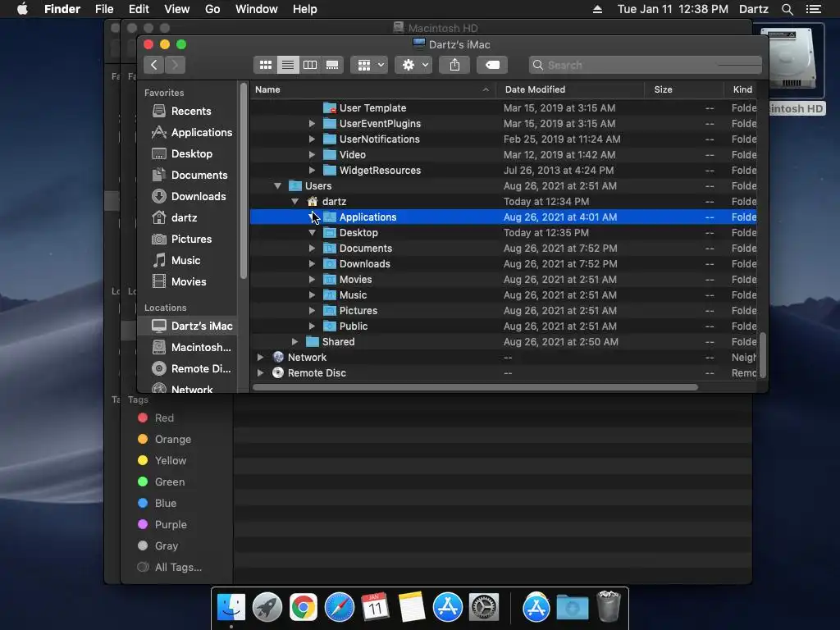Image resolution: width=840 pixels, height=630 pixels.
Task: Select the User Template folder row
Action: click(x=504, y=108)
